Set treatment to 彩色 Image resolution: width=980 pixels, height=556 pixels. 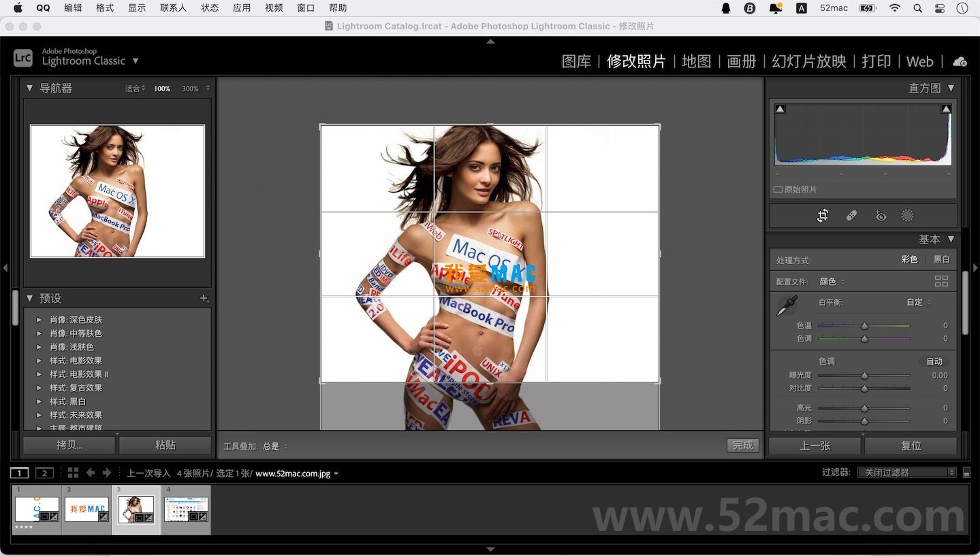[910, 260]
